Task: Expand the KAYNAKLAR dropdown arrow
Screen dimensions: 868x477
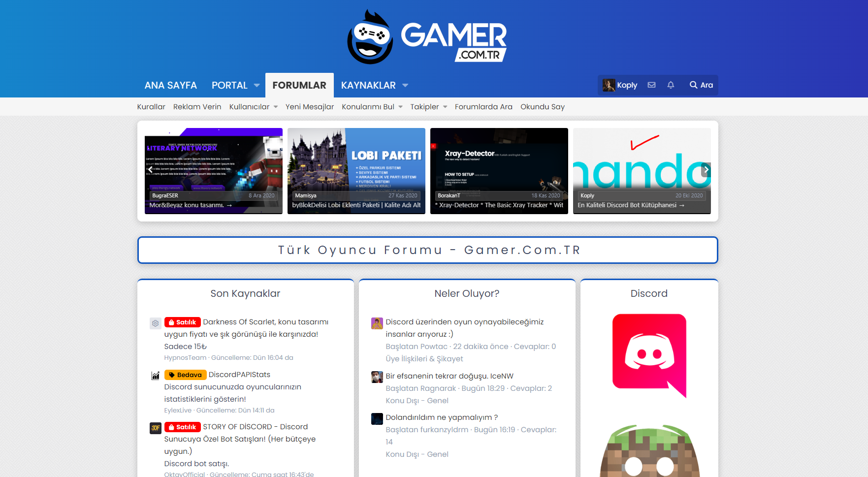Action: (405, 86)
